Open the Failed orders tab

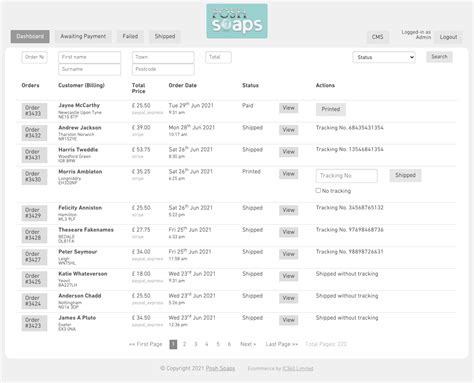coord(130,36)
